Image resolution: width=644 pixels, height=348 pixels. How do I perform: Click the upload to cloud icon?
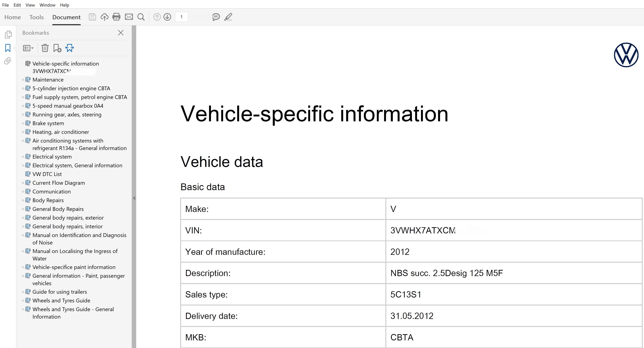(104, 17)
